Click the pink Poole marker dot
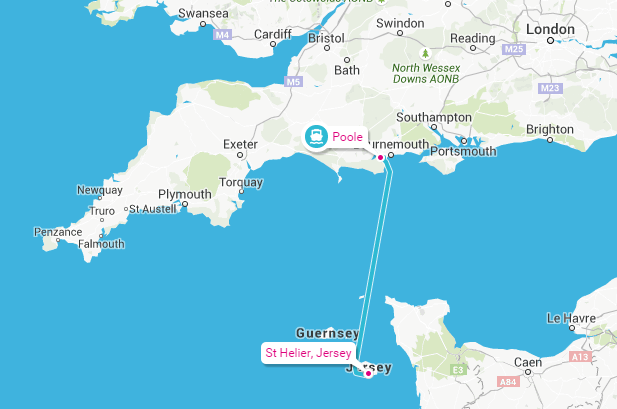This screenshot has height=409, width=617. click(381, 157)
